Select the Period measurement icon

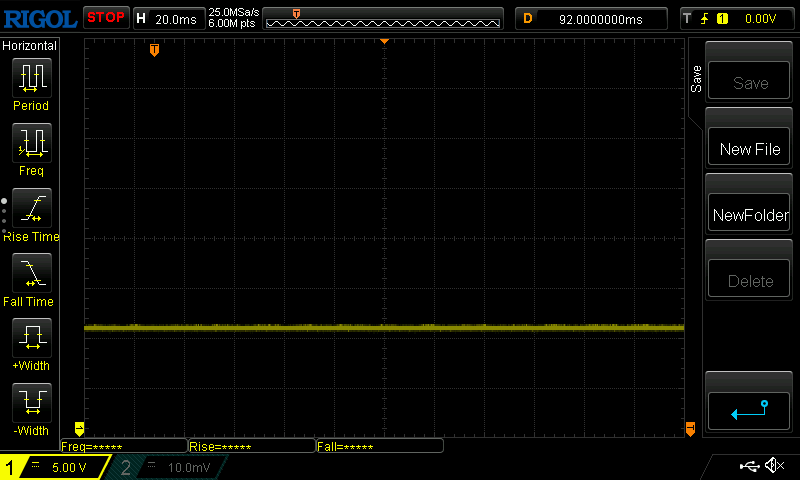[32, 78]
